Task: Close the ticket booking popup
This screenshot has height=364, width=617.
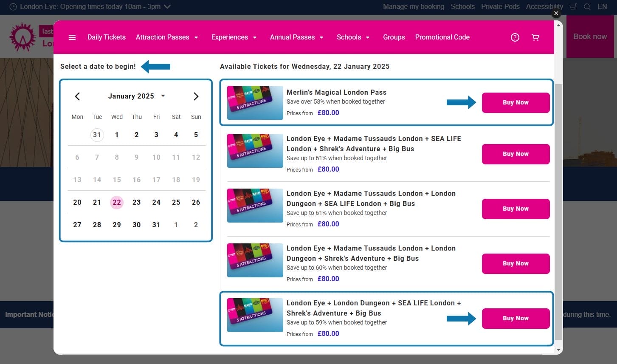Action: 556,14
